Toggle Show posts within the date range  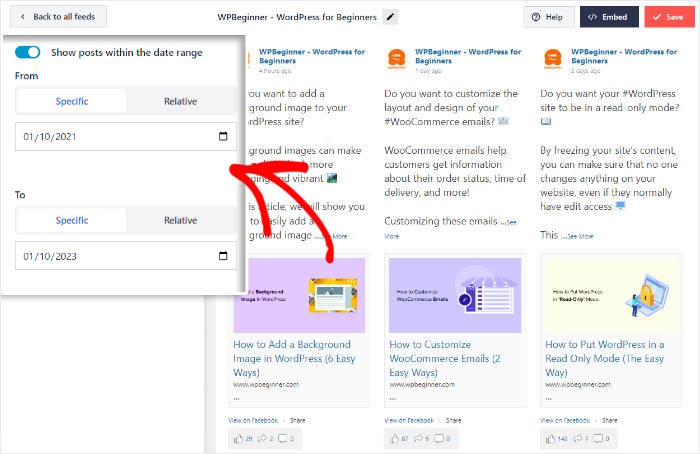pyautogui.click(x=28, y=52)
